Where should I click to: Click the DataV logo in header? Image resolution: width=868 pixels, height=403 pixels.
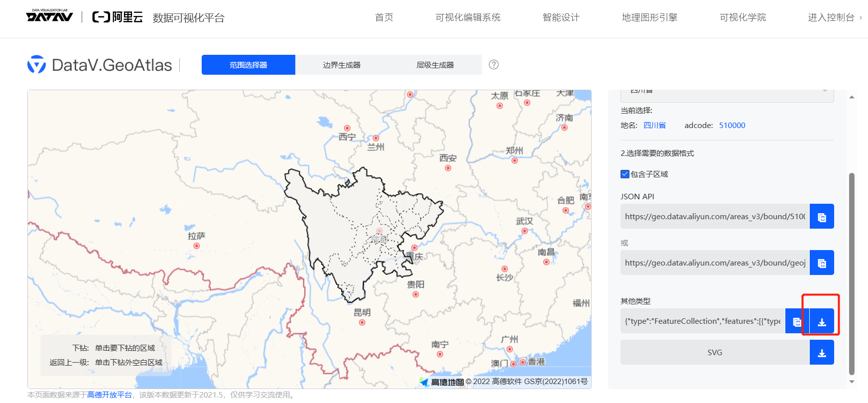(x=49, y=15)
